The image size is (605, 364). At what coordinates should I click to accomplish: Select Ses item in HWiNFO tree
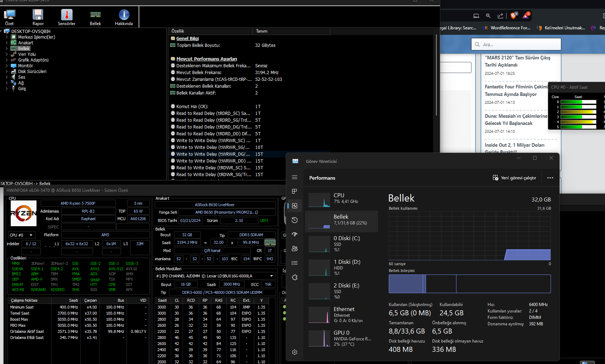coord(21,77)
